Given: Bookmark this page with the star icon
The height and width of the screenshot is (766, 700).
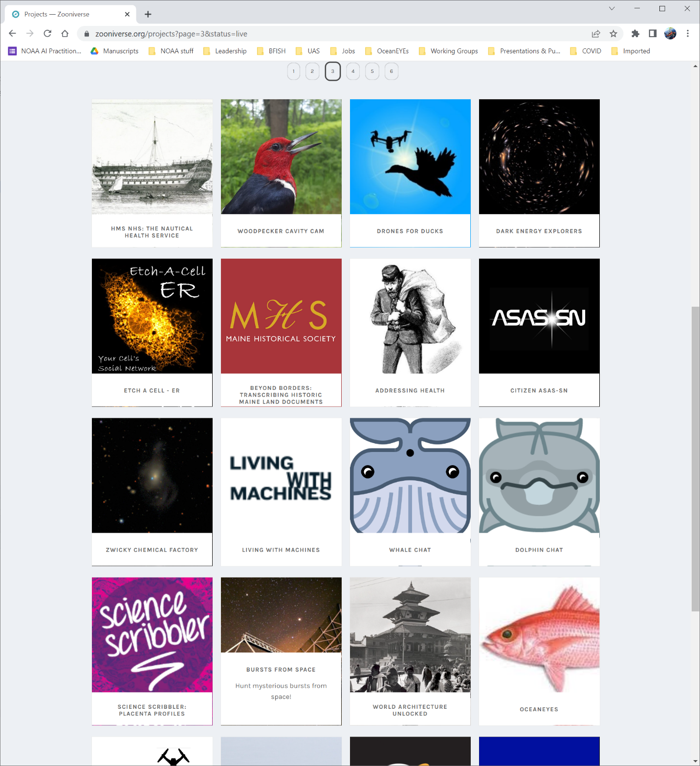Looking at the screenshot, I should pyautogui.click(x=613, y=34).
